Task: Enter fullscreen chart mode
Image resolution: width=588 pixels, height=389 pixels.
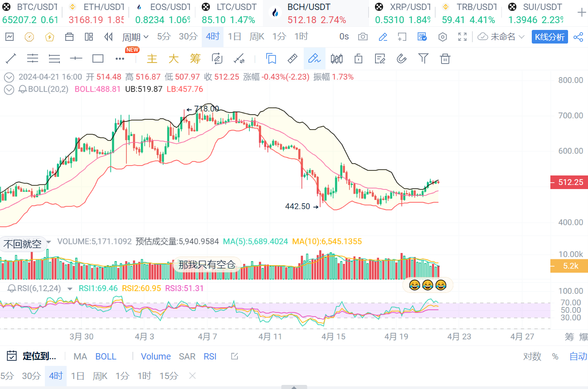Action: 462,37
